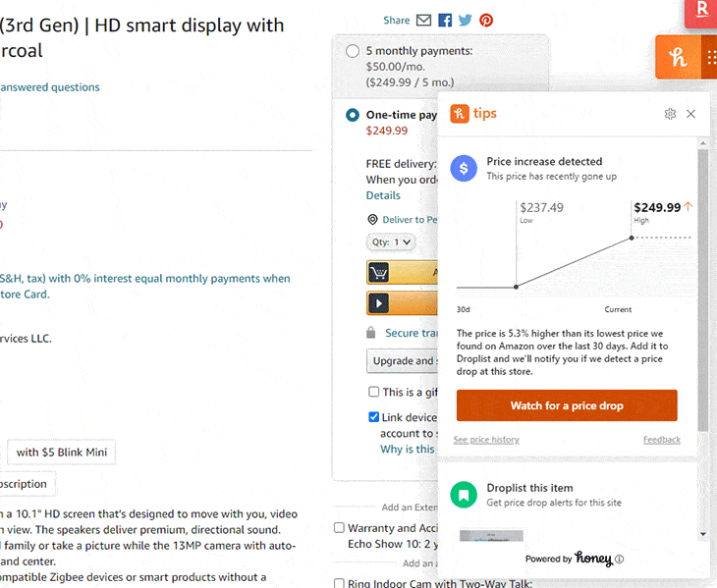The image size is (717, 588).
Task: Click the $249.99 one-time price
Action: pyautogui.click(x=386, y=131)
